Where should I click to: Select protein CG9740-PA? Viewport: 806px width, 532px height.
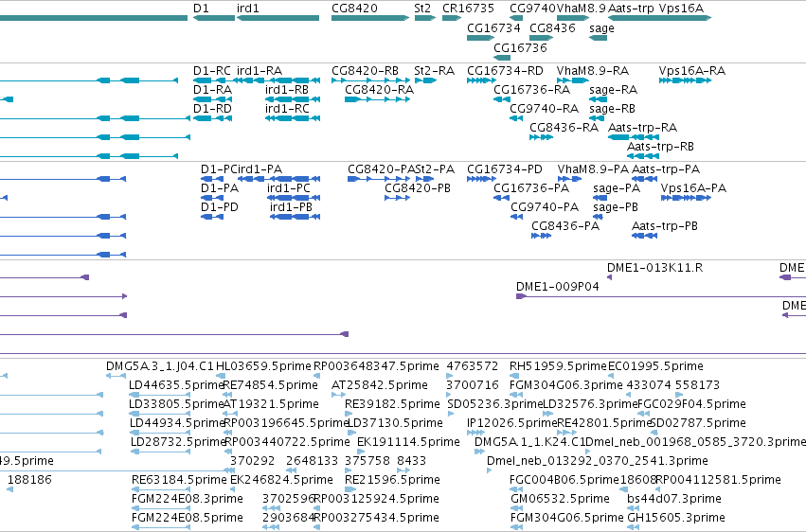[x=516, y=217]
